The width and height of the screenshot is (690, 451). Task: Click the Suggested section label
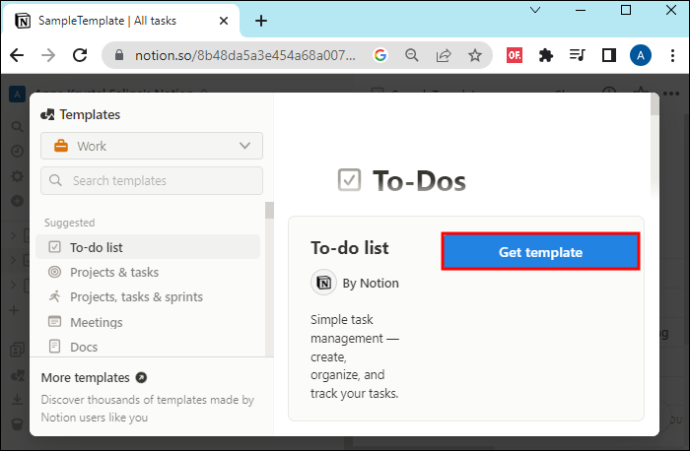pyautogui.click(x=70, y=223)
